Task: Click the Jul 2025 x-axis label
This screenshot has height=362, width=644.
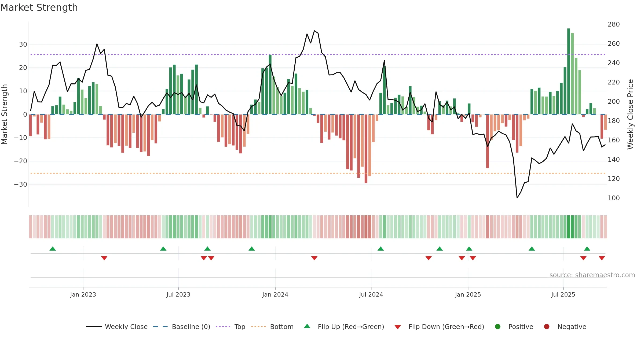Action: click(x=563, y=295)
